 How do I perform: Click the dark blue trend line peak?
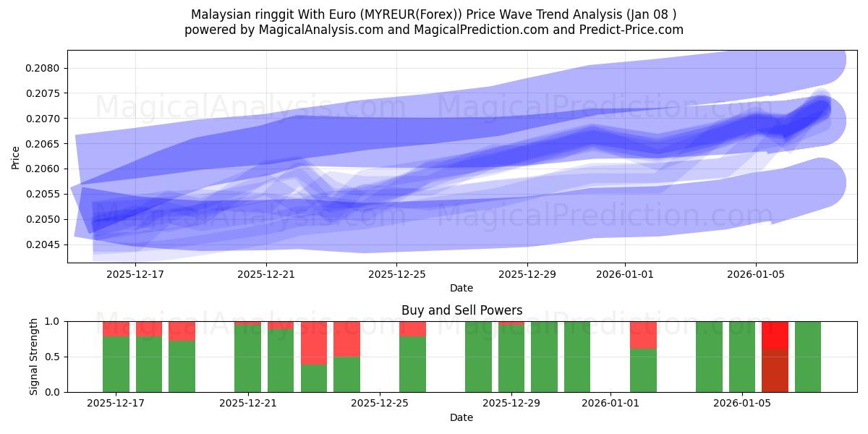[822, 101]
